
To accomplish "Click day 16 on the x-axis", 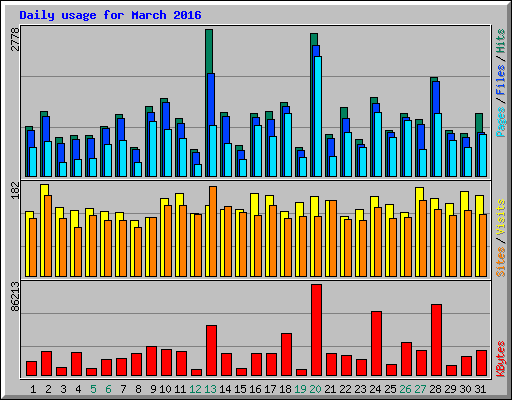I will tap(255, 389).
